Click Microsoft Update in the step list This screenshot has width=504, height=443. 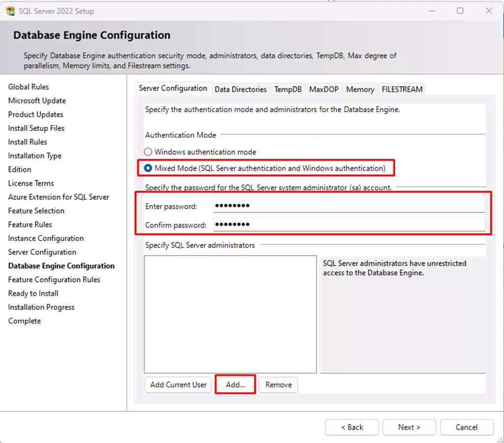point(37,101)
